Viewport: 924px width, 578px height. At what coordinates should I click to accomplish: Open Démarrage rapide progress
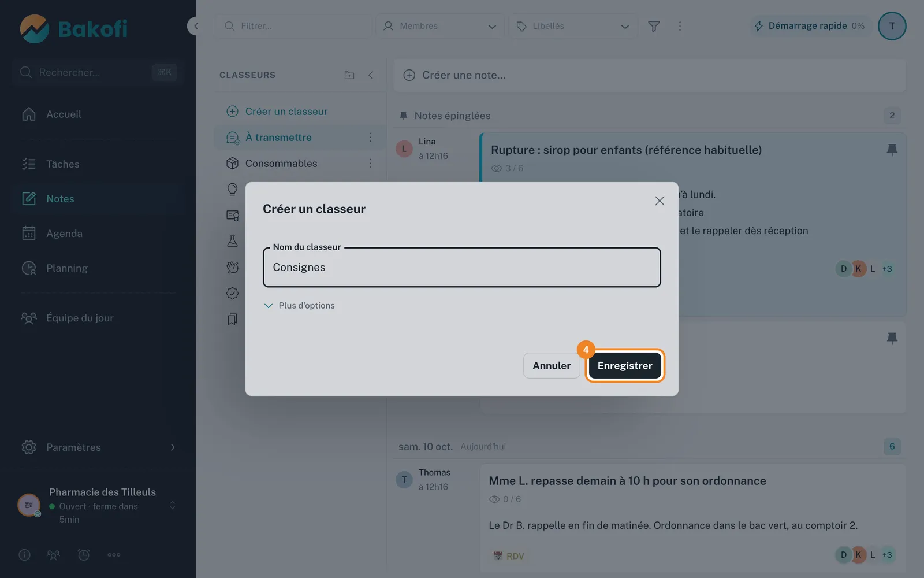tap(809, 26)
